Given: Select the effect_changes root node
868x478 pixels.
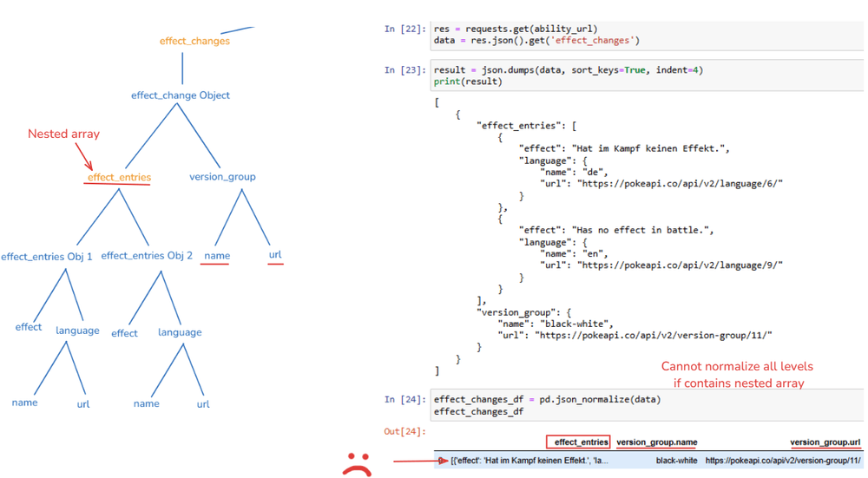Looking at the screenshot, I should click(x=194, y=41).
